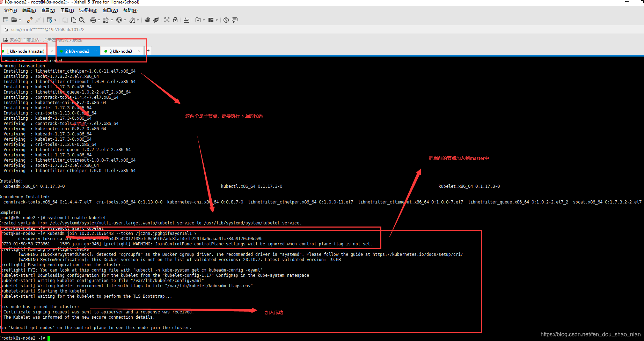Close the k8s-node3 tab
Viewport: 644px width, 341px height.
tap(139, 51)
